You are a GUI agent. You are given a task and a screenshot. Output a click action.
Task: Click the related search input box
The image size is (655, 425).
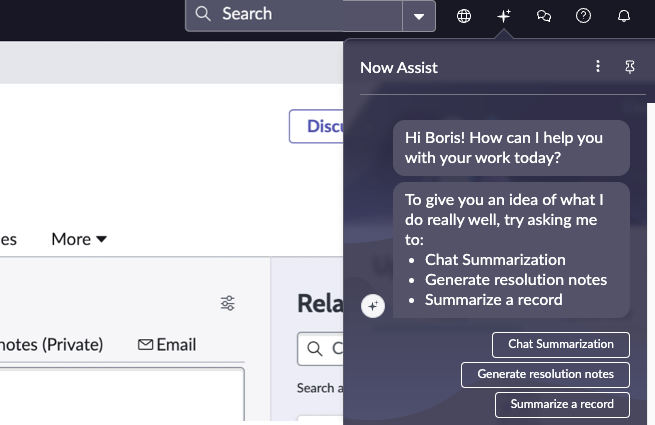point(320,349)
